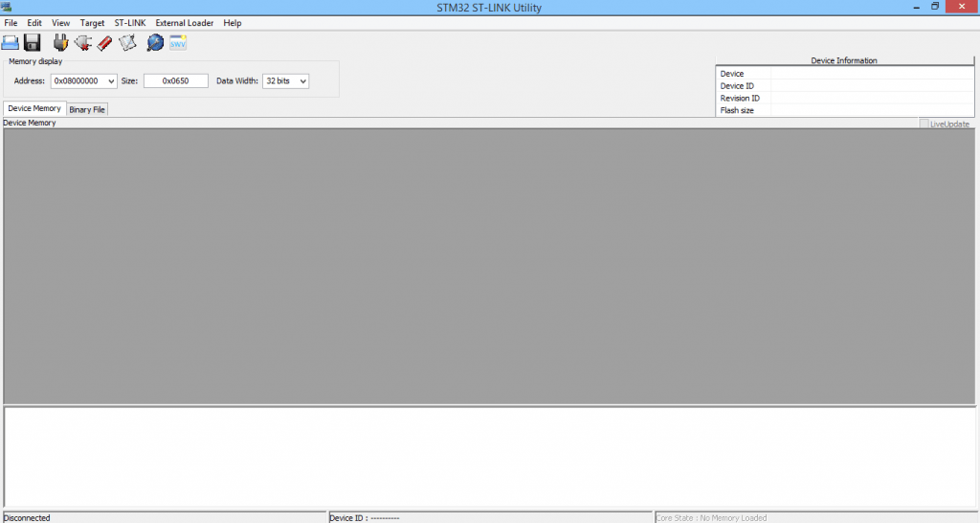Click the Device value cell
Screen dimensions: 980x523
click(872, 73)
